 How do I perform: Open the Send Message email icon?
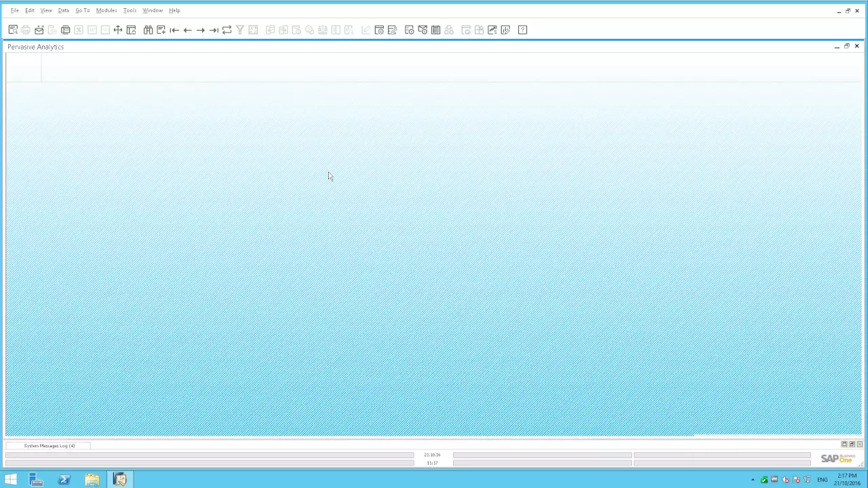pos(39,29)
